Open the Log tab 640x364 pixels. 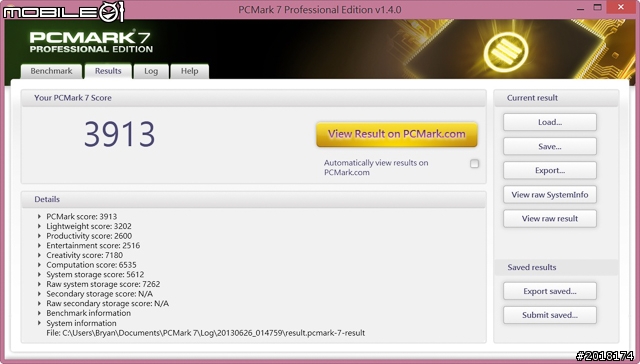click(151, 71)
